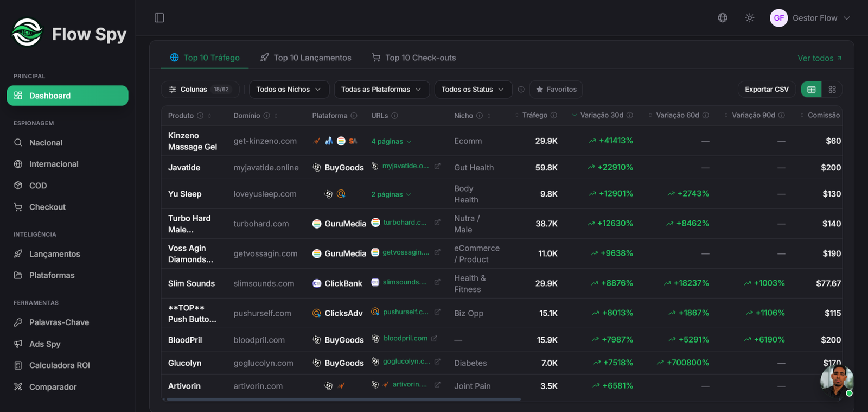
Task: Select the Top 10 Tráfego tab
Action: (x=205, y=58)
